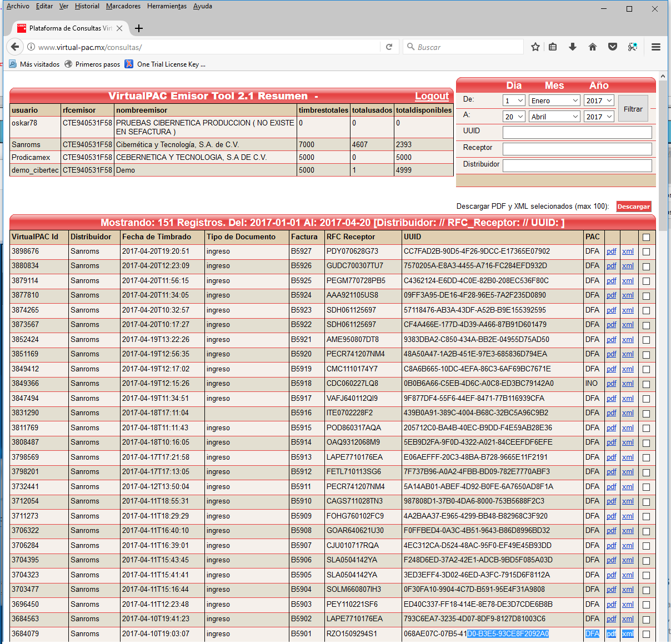Screen dimensions: 671x644
Task: Toggle the select-all checkbox in table header
Action: coord(646,237)
